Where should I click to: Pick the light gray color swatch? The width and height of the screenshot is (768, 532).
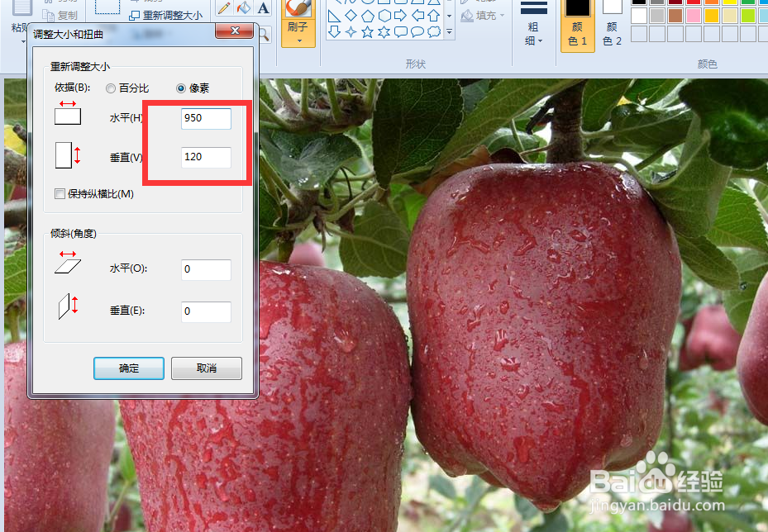(x=657, y=15)
